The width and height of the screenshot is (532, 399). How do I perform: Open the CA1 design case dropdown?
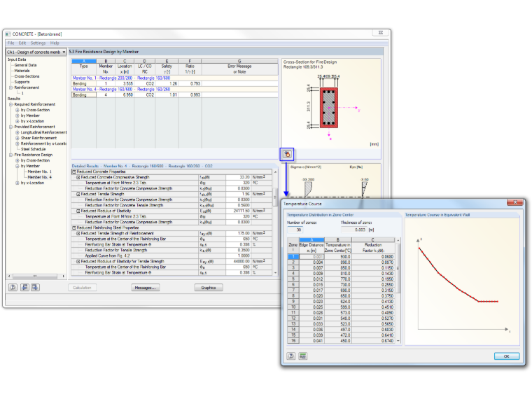coord(36,52)
